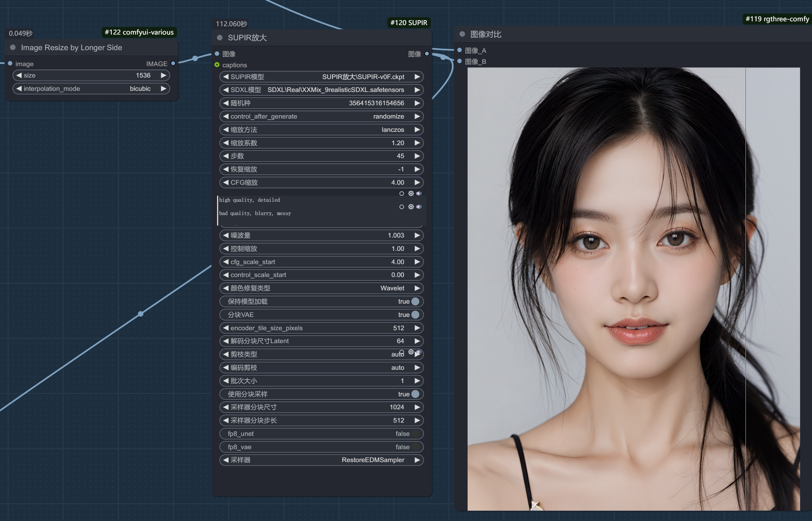The height and width of the screenshot is (521, 812).
Task: Click the circle icon beside the positive prompt
Action: click(401, 194)
